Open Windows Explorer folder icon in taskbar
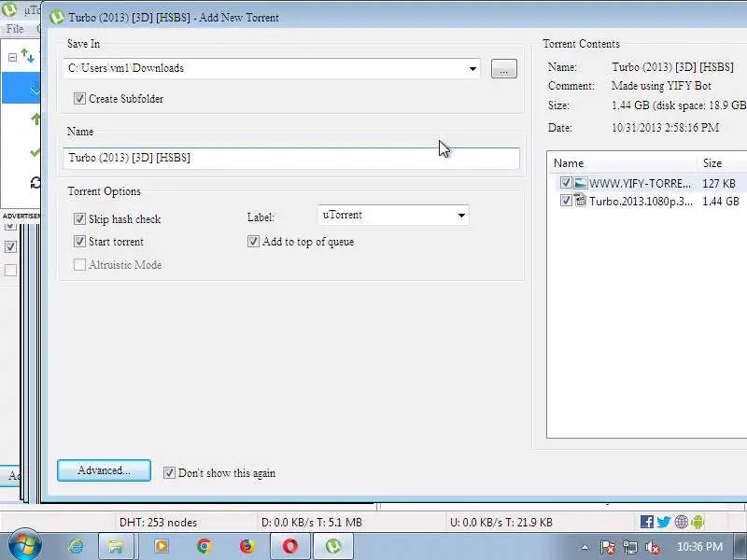Image resolution: width=747 pixels, height=560 pixels. (x=115, y=546)
